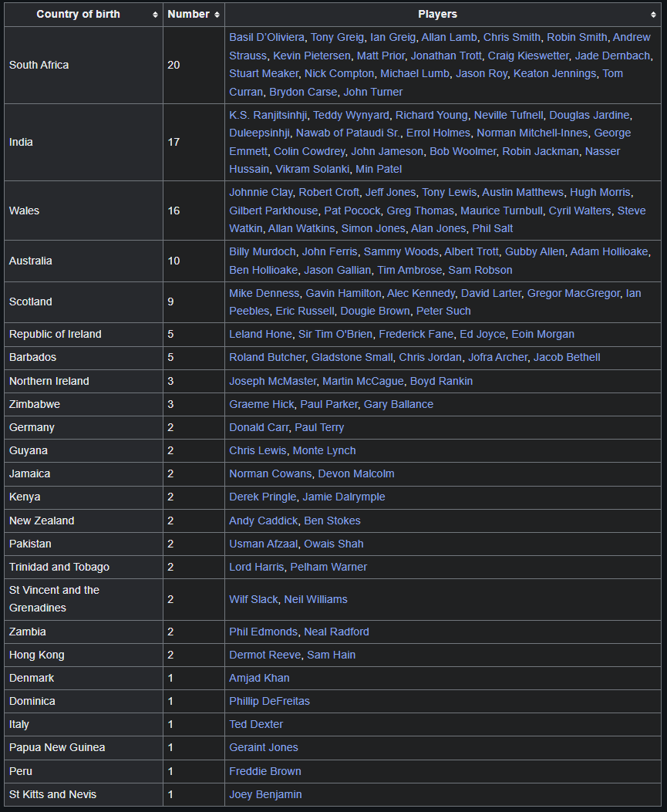Select St Vincent and the Grenadines cell
This screenshot has height=812, width=667.
83,599
